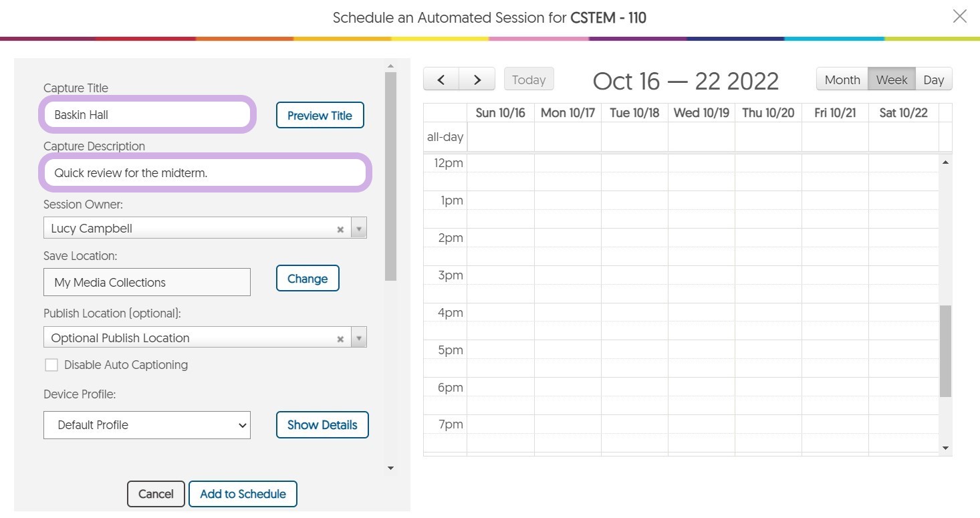The height and width of the screenshot is (518, 980).
Task: Click into the Capture Description field
Action: click(205, 172)
